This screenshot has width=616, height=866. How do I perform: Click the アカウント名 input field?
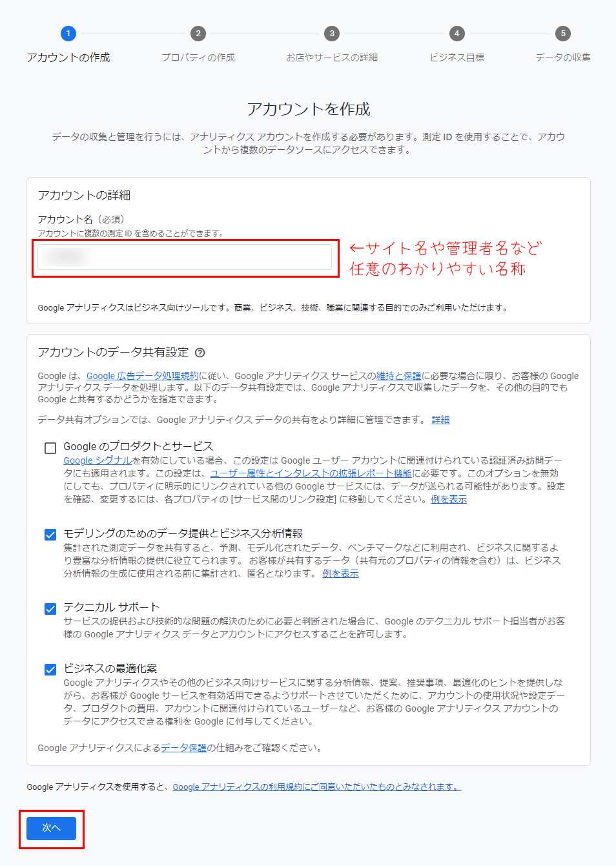pos(185,257)
